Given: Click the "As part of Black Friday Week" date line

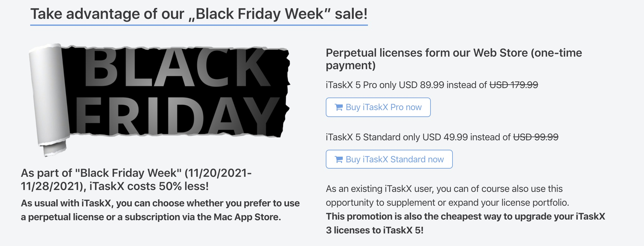Looking at the screenshot, I should coord(136,173).
